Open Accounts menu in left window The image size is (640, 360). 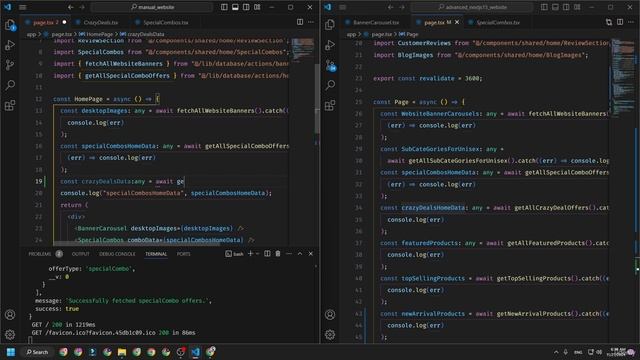pyautogui.click(x=10, y=315)
